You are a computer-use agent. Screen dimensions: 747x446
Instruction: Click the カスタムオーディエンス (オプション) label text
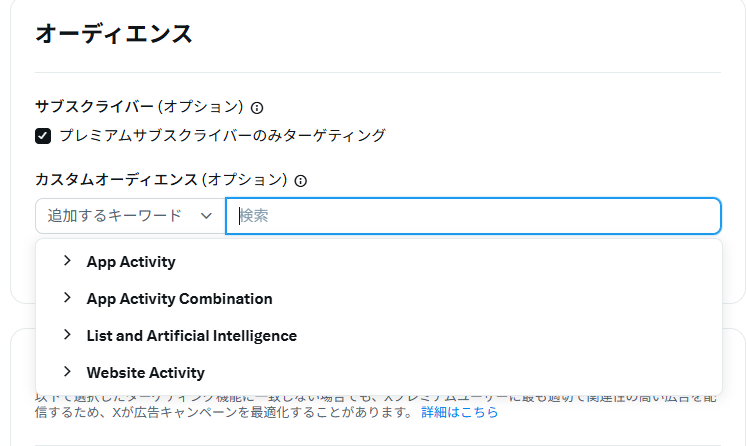(x=161, y=180)
